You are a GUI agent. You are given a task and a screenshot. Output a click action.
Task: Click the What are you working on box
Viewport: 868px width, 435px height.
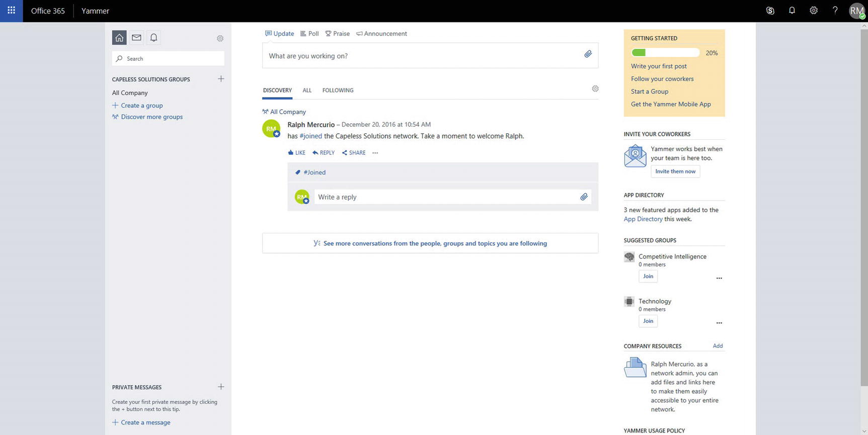tap(430, 56)
